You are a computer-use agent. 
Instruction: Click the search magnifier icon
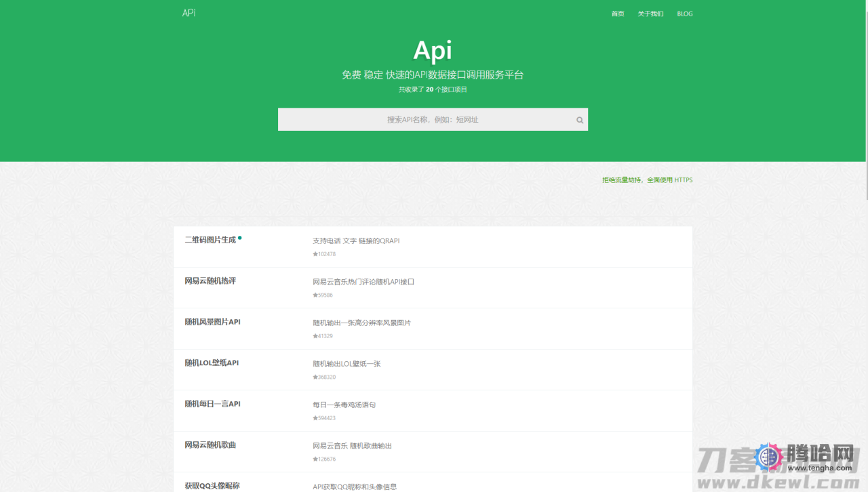tap(580, 120)
